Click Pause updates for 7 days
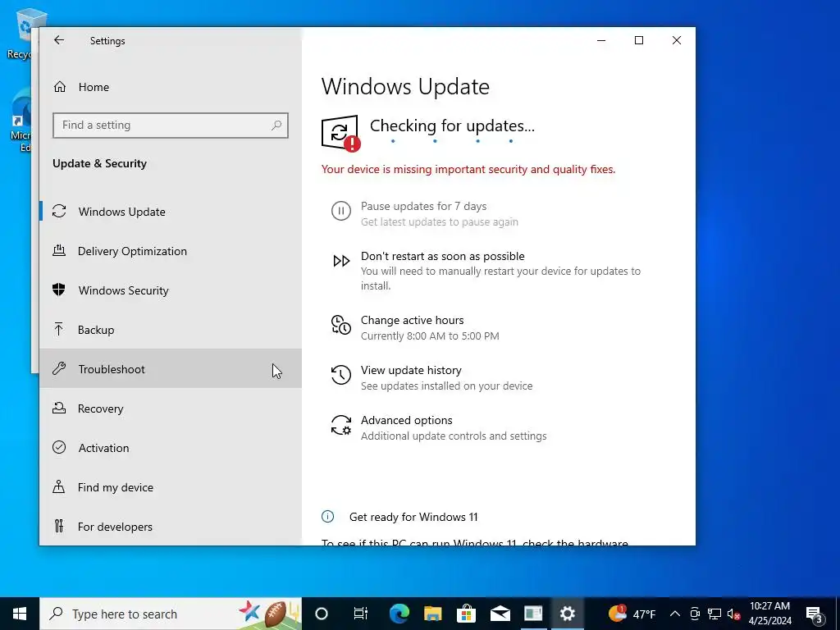The width and height of the screenshot is (840, 630). point(423,206)
